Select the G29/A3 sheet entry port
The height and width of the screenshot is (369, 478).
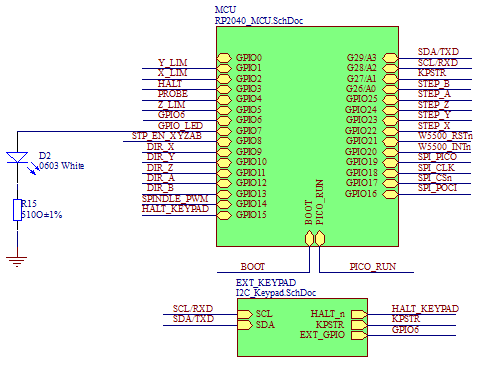[x=390, y=58]
